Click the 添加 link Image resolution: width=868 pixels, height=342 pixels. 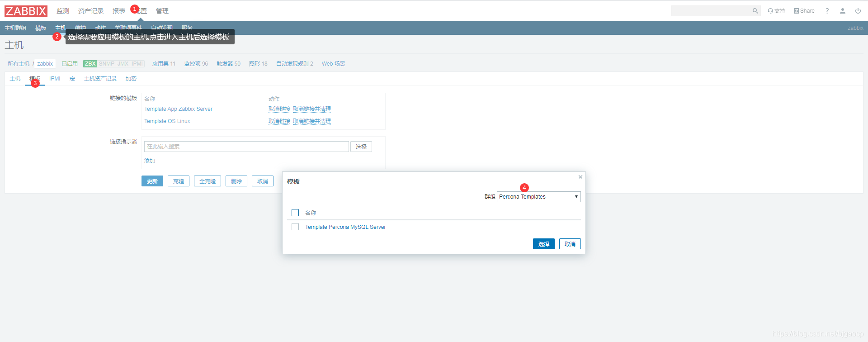point(150,161)
